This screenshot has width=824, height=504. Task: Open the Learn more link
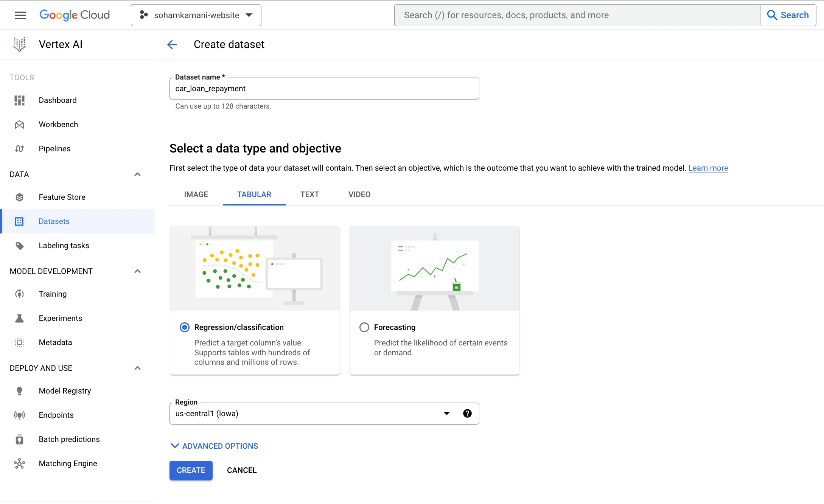pyautogui.click(x=708, y=168)
